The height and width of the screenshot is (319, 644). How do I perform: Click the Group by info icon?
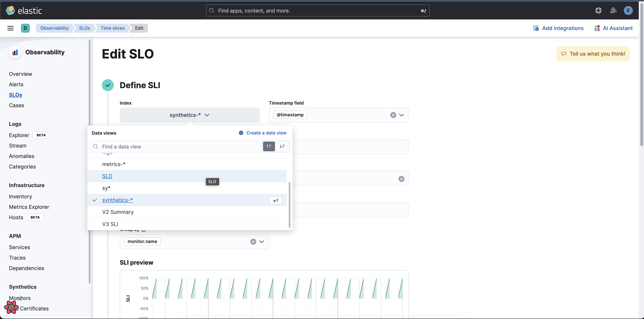pos(144,230)
